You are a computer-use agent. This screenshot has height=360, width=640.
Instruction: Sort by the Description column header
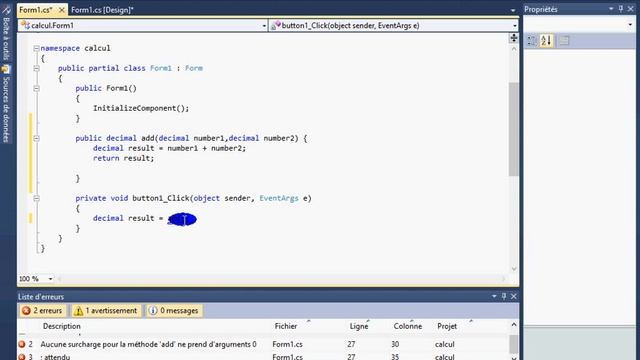(62, 326)
